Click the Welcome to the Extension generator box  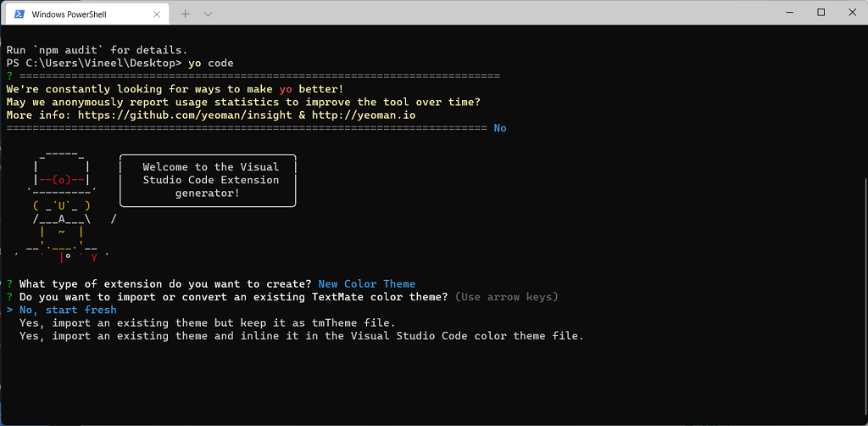tap(208, 180)
